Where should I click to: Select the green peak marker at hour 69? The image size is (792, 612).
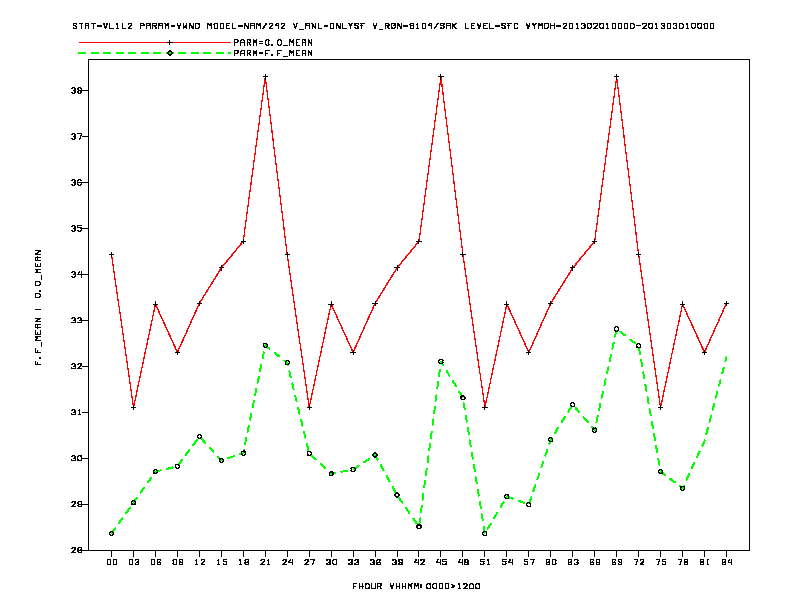pos(617,329)
